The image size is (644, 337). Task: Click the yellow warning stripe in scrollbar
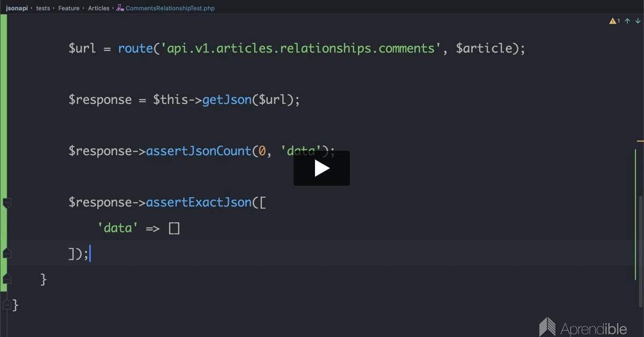pos(640,141)
